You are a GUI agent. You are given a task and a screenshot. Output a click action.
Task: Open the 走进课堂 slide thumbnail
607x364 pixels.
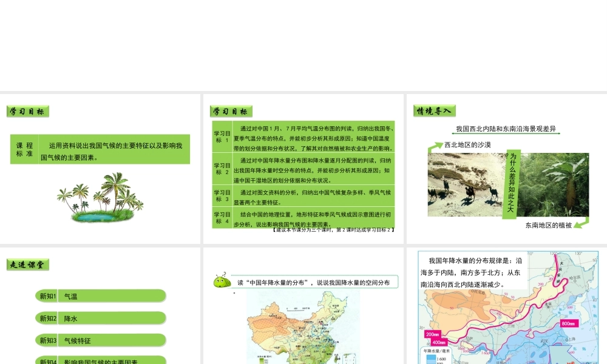(x=100, y=306)
